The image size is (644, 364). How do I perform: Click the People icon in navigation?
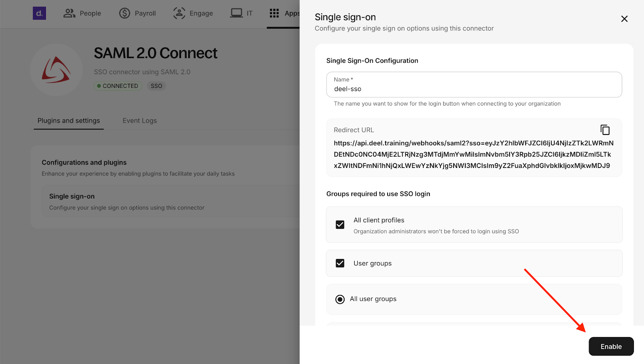[x=69, y=13]
